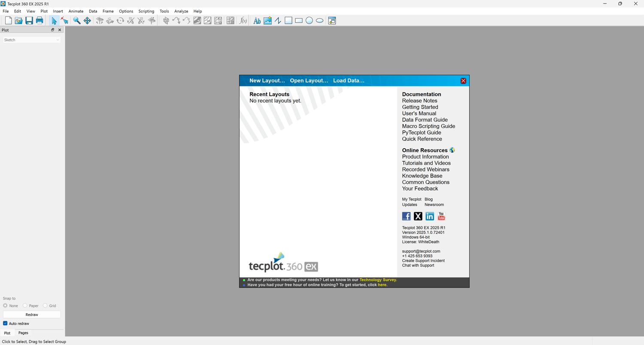644x345 pixels.
Task: Open the Help menu
Action: click(x=197, y=11)
